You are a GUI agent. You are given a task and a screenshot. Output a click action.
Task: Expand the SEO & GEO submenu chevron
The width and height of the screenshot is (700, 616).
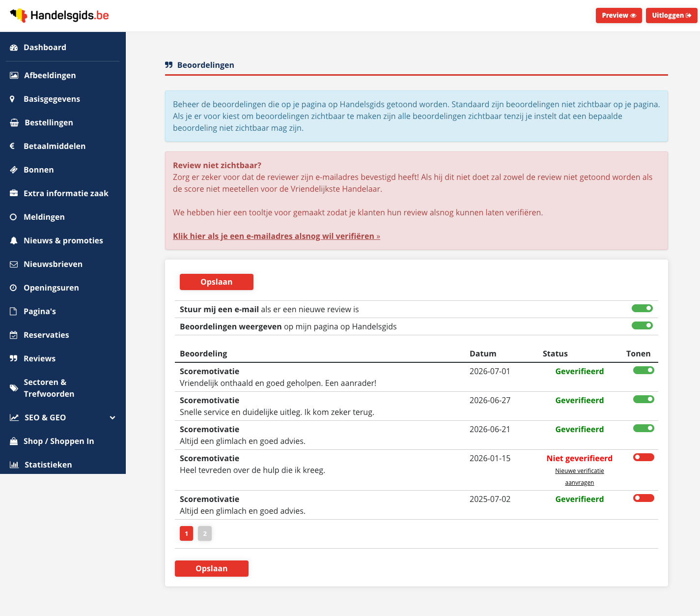point(112,418)
